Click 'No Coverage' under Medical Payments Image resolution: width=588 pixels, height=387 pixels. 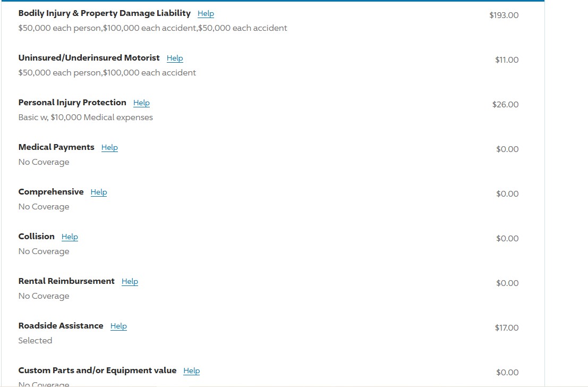click(x=44, y=162)
